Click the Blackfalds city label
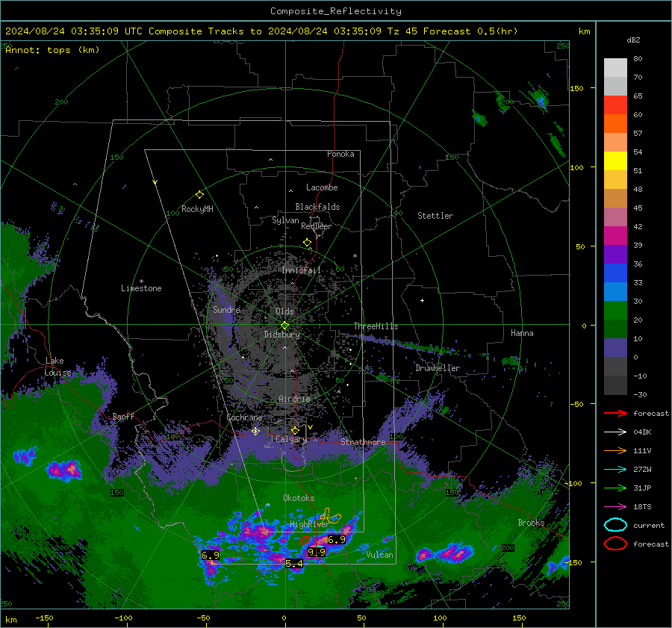Image resolution: width=672 pixels, height=628 pixels. point(317,207)
